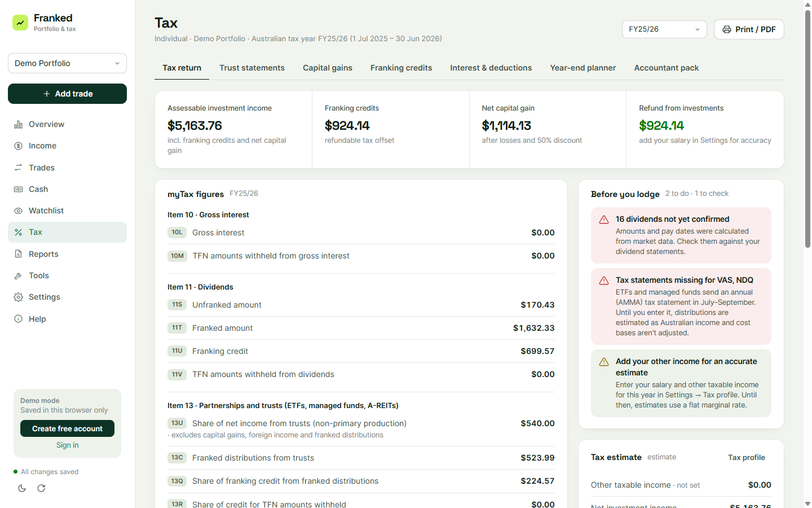Click the warning icon beside Add your other income

click(604, 362)
